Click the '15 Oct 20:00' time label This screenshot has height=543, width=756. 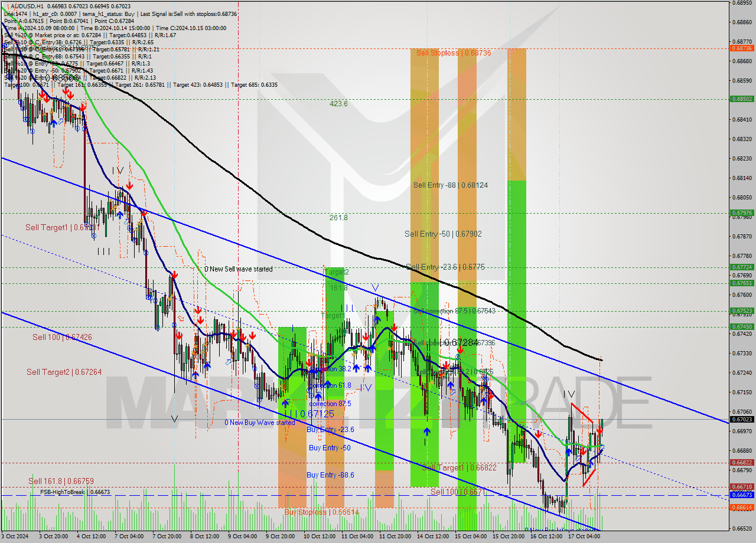tap(509, 537)
